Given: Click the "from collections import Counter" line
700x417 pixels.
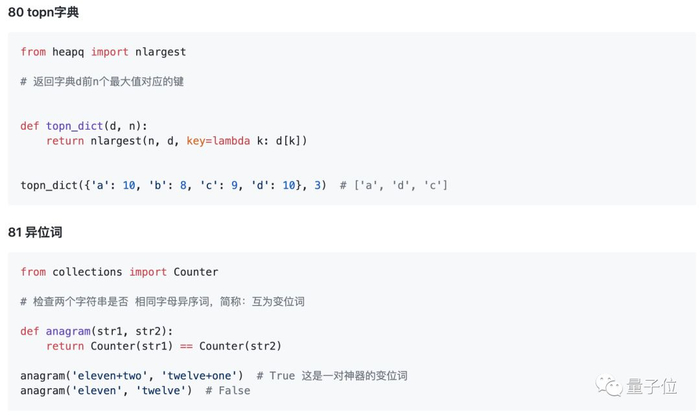Looking at the screenshot, I should [119, 272].
